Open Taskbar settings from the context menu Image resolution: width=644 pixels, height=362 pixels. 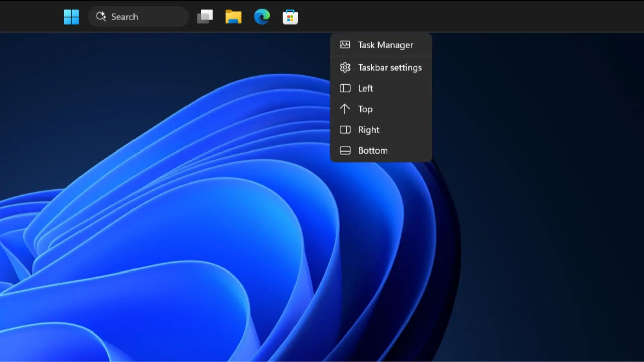(x=381, y=68)
